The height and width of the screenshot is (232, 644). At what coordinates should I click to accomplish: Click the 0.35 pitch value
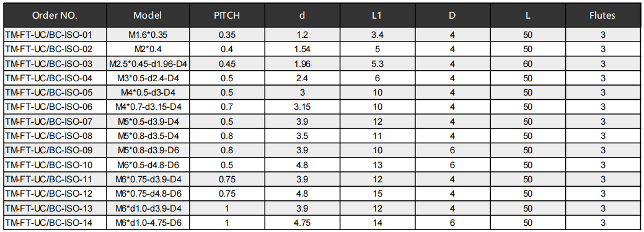(x=227, y=35)
